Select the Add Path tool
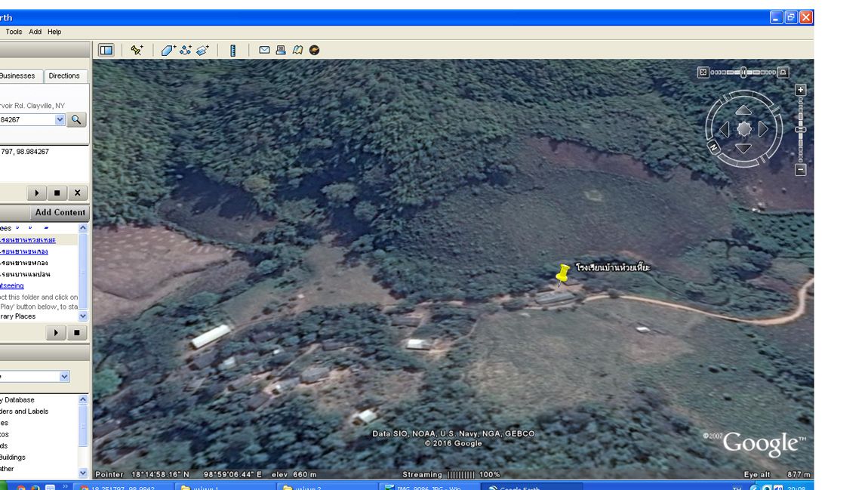 coord(186,50)
